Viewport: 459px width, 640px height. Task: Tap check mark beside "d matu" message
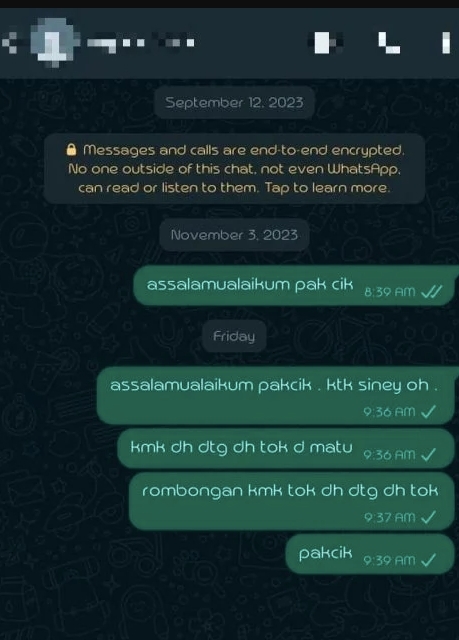tap(428, 454)
